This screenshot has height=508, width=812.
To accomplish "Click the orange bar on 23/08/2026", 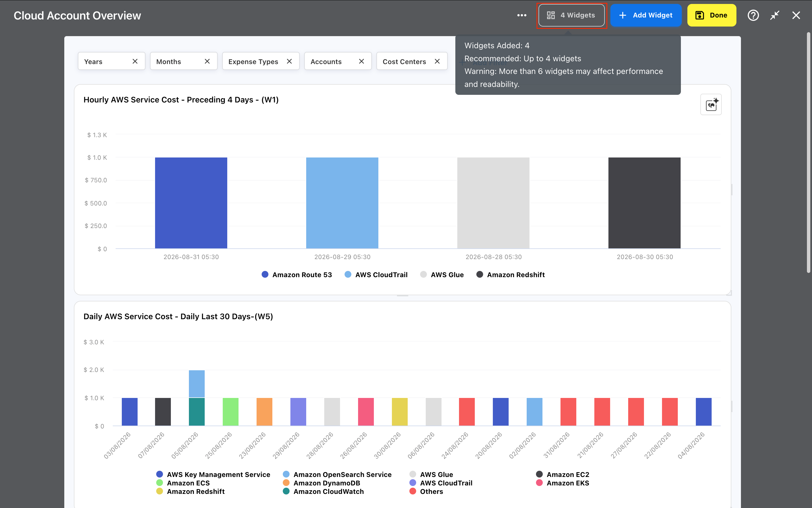I will click(x=264, y=411).
